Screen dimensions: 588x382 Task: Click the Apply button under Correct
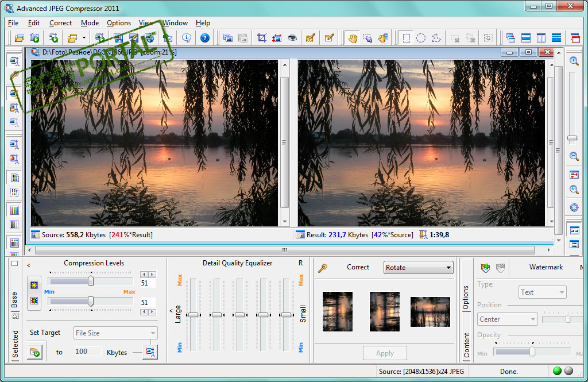click(385, 353)
